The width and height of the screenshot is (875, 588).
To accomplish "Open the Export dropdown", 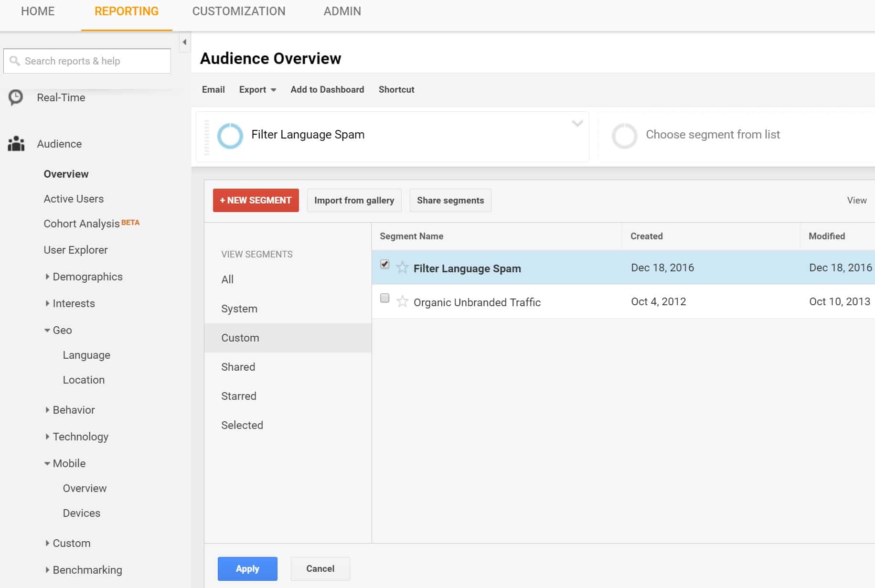I will click(257, 89).
